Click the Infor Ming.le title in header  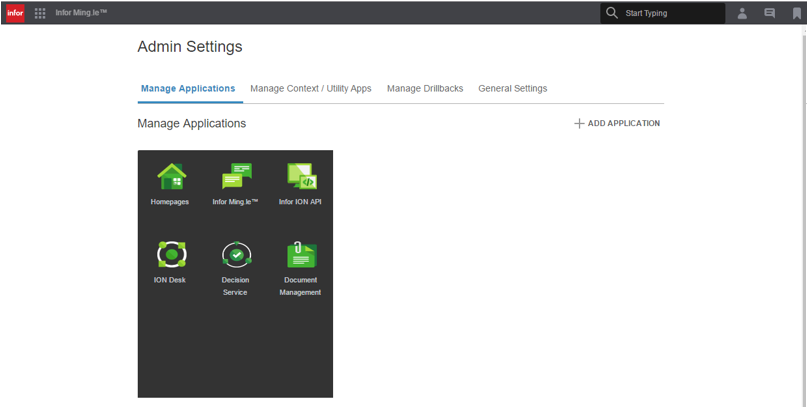81,13
